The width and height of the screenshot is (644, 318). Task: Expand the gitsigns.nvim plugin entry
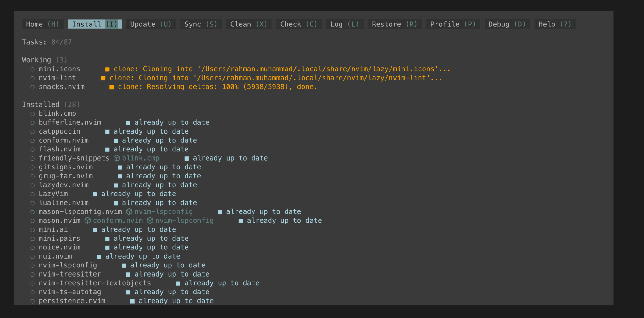65,167
